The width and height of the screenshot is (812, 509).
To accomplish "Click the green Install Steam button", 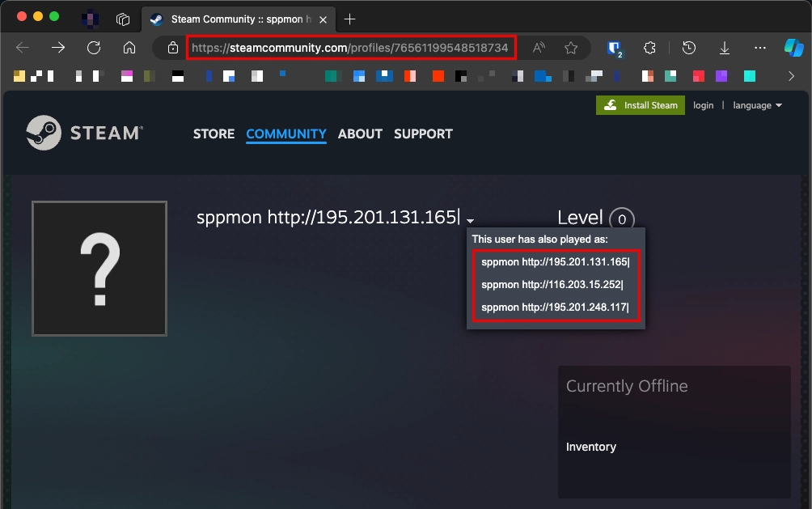I will tap(640, 105).
